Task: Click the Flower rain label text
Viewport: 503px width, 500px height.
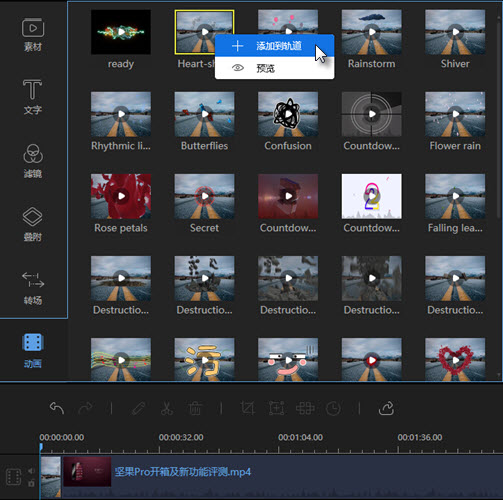Action: 455,146
